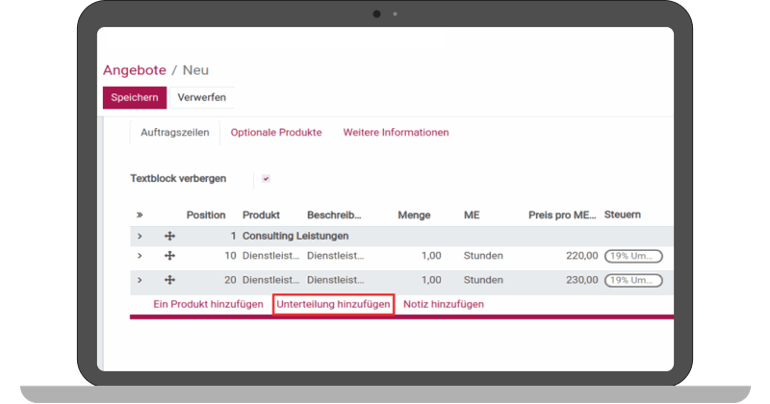Expand the position 10 row chevron
770x404 pixels.
140,256
